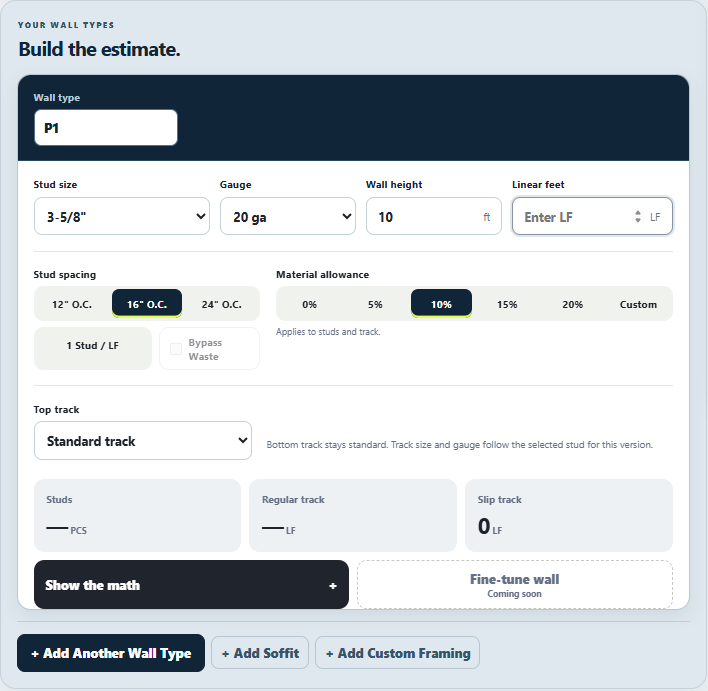
Task: Choose Custom material allowance
Action: (x=638, y=304)
